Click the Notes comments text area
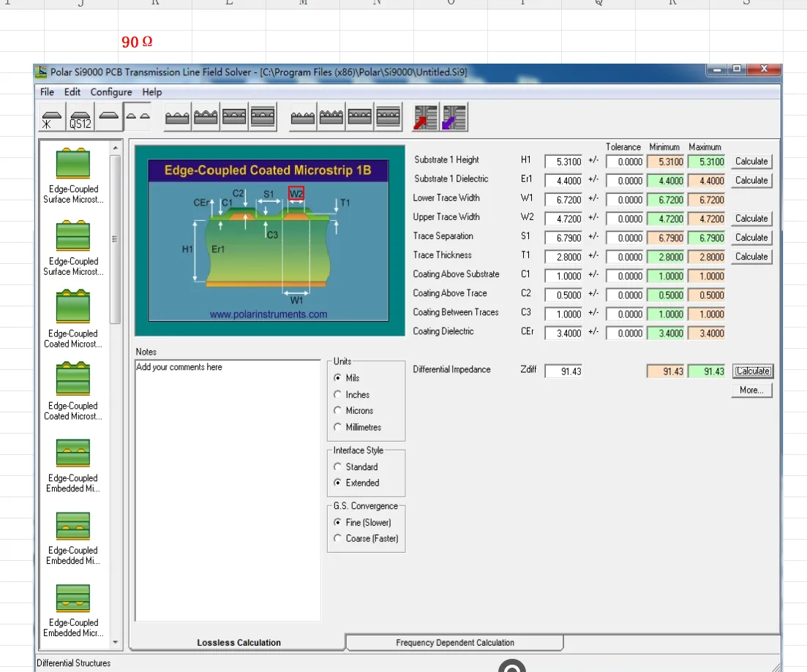The width and height of the screenshot is (807, 672). click(228, 491)
